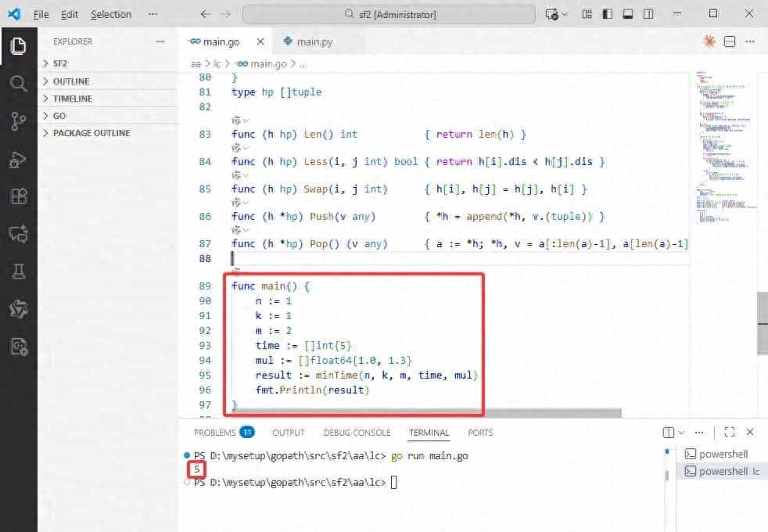Switch to the TERMINAL panel tab
768x532 pixels.
pos(429,433)
